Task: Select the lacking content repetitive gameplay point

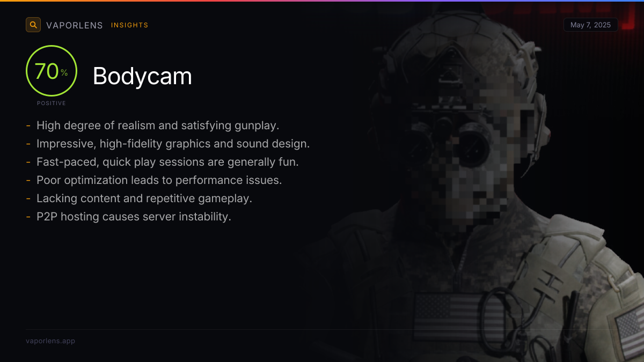Action: coord(144,198)
